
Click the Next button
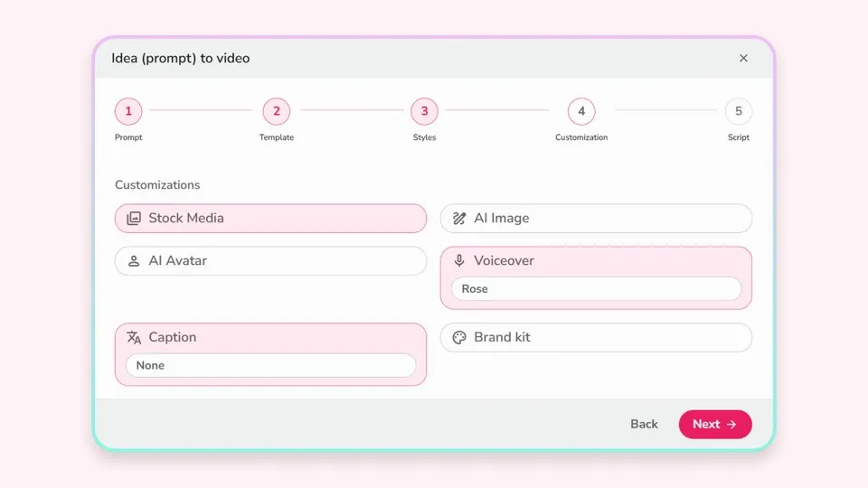pos(715,425)
